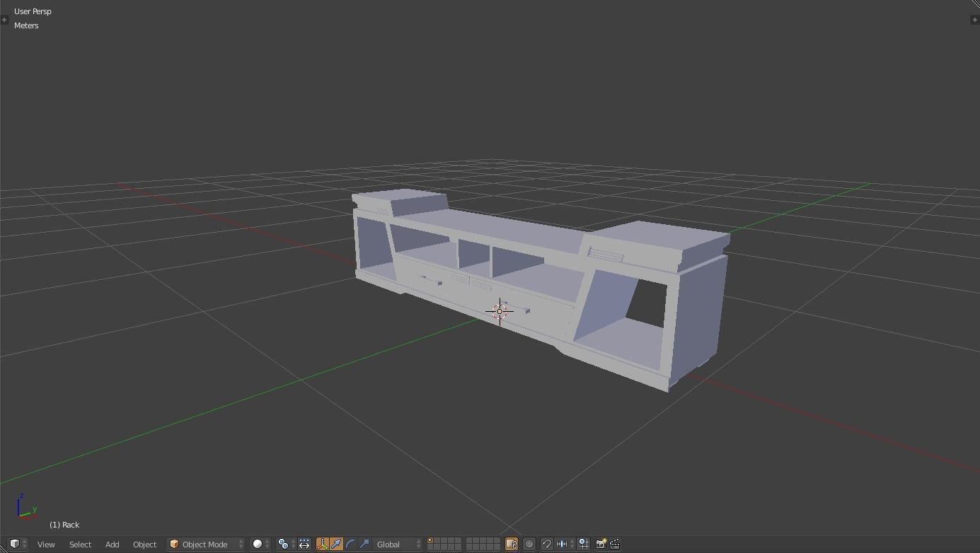This screenshot has width=980, height=553.
Task: Click the OpenGL render animation clapper icon
Action: click(615, 544)
